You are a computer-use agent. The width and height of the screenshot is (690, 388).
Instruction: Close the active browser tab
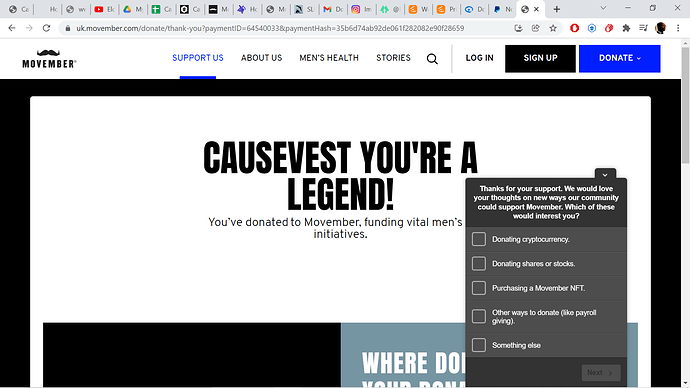(x=536, y=9)
